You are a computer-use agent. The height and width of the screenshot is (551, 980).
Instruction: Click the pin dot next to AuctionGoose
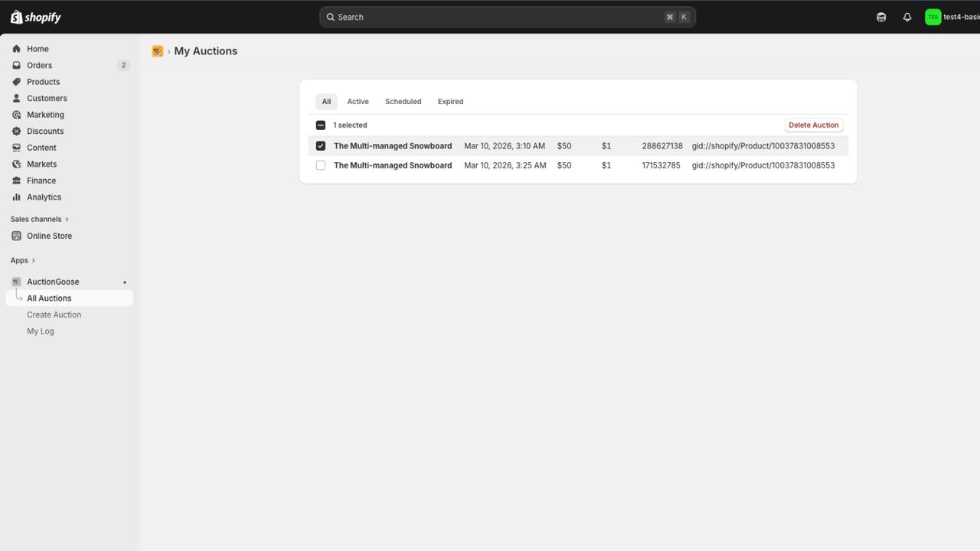point(125,282)
